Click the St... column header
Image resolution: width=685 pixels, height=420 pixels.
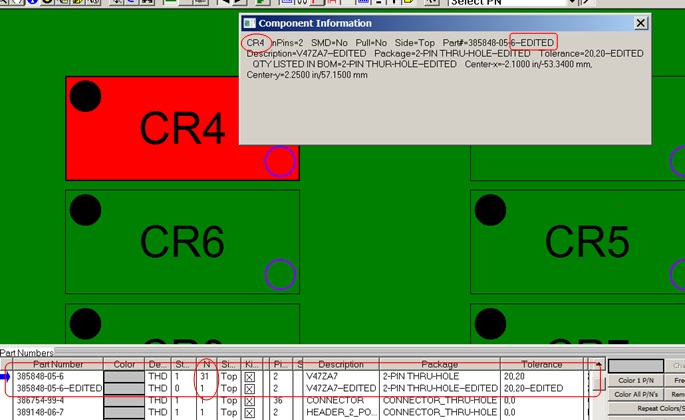click(x=182, y=364)
